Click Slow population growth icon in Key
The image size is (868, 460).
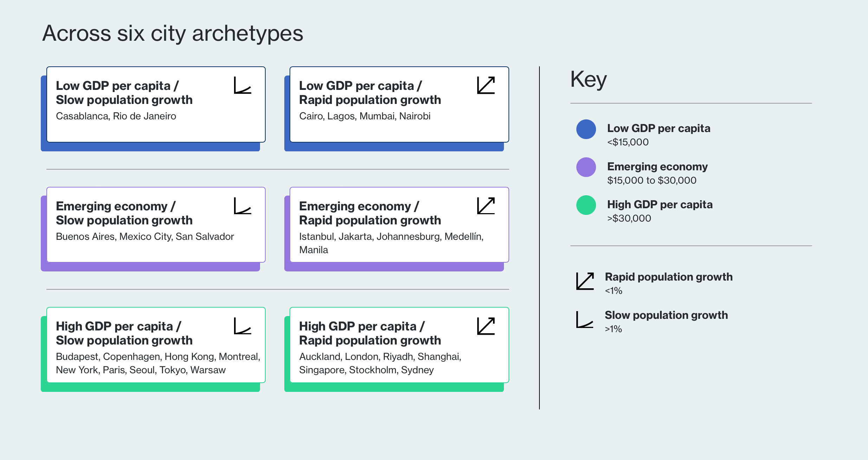(585, 320)
